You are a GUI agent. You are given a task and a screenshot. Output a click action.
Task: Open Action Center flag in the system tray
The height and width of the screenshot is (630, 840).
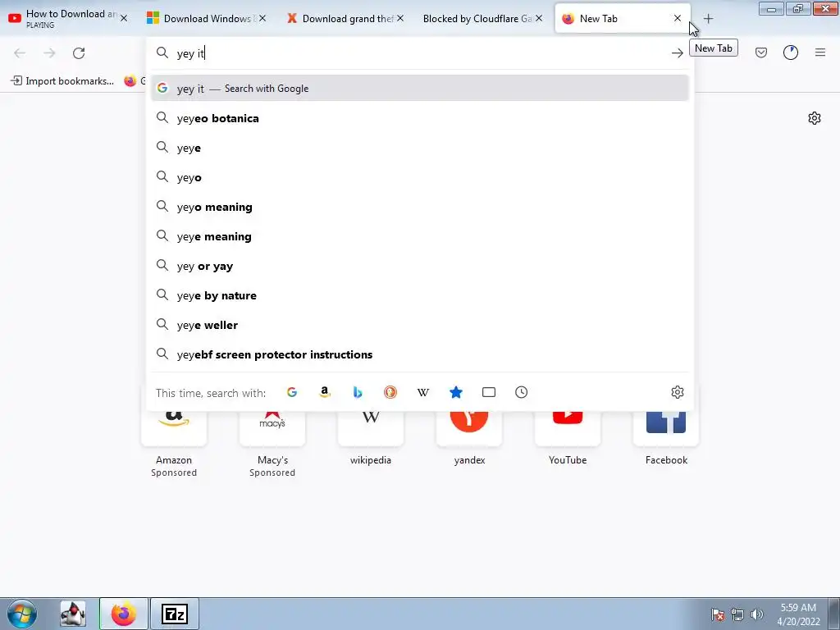coord(718,614)
